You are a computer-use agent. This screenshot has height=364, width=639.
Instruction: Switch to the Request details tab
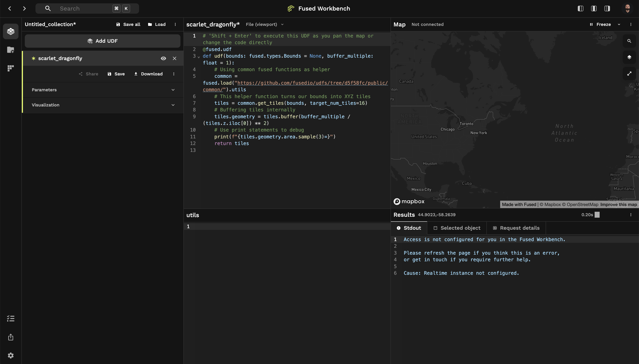[x=516, y=228]
